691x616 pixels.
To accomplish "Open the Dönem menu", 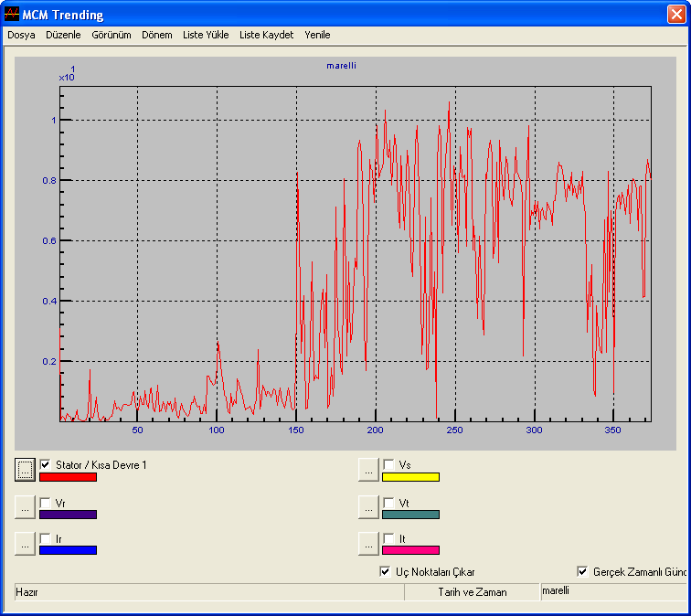I will (157, 35).
